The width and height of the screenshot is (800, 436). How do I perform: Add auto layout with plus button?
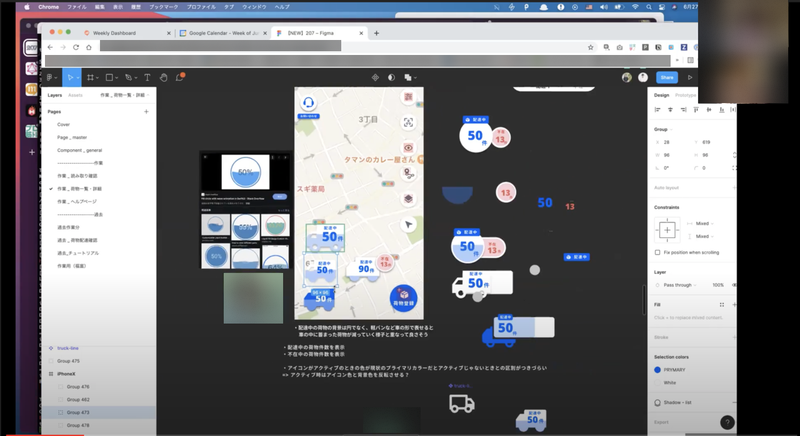[734, 188]
